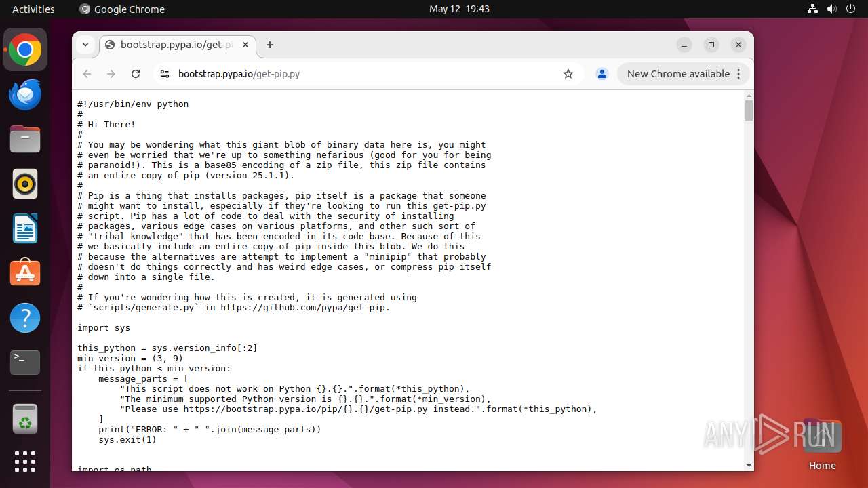Open the Chrome profile avatar menu
Image resolution: width=868 pixels, height=488 pixels.
(601, 74)
